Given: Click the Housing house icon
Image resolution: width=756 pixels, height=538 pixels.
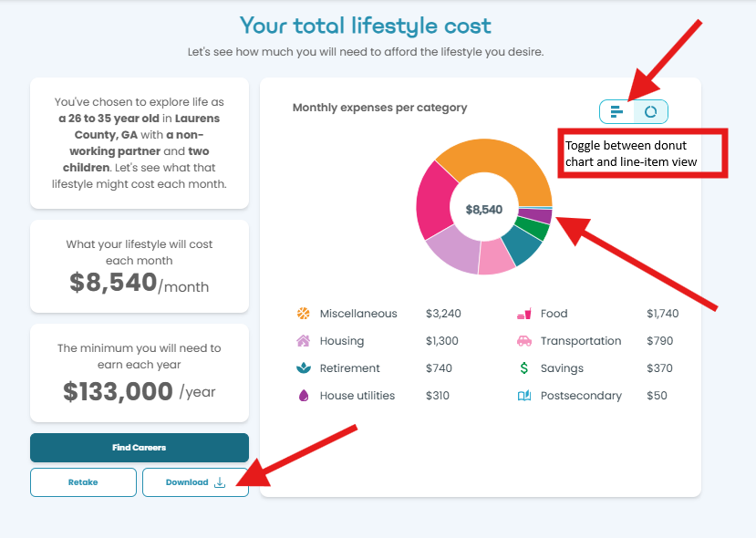Looking at the screenshot, I should (304, 341).
